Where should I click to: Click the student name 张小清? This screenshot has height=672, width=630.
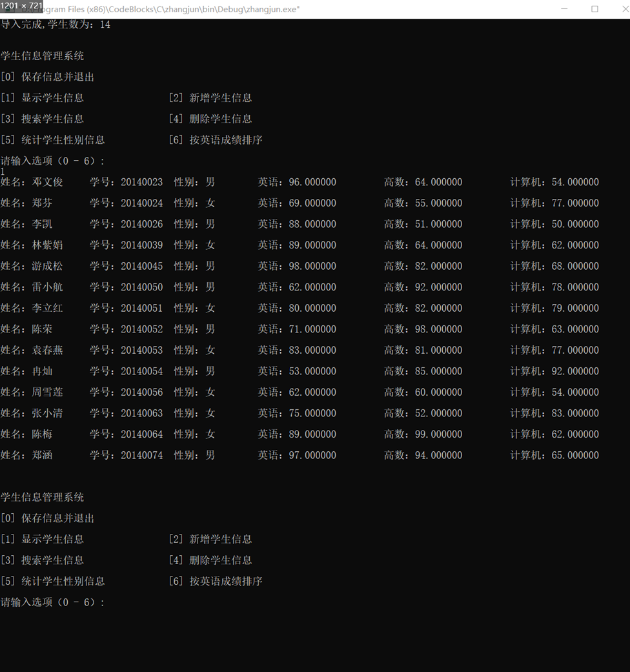47,413
